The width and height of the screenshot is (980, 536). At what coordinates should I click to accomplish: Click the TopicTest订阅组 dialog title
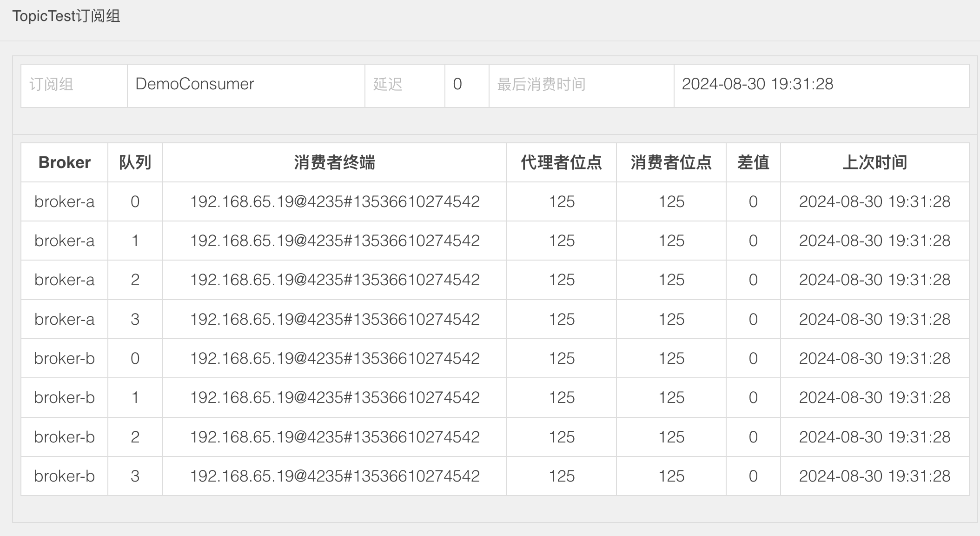(x=66, y=16)
